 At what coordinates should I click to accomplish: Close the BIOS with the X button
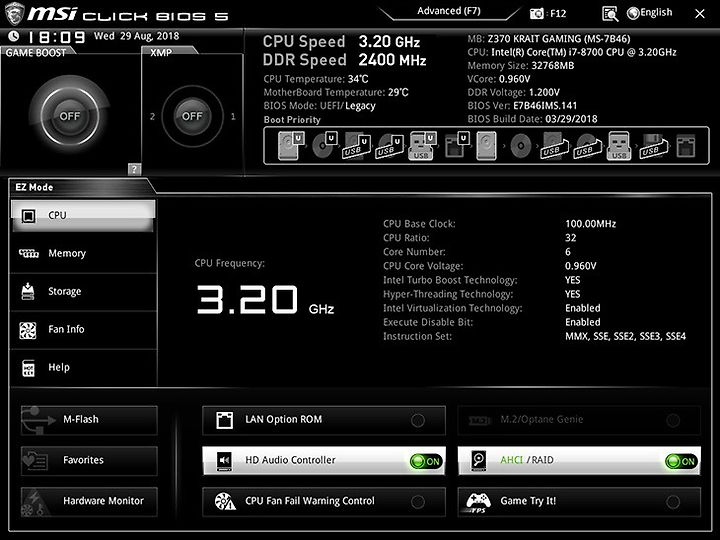pyautogui.click(x=700, y=14)
